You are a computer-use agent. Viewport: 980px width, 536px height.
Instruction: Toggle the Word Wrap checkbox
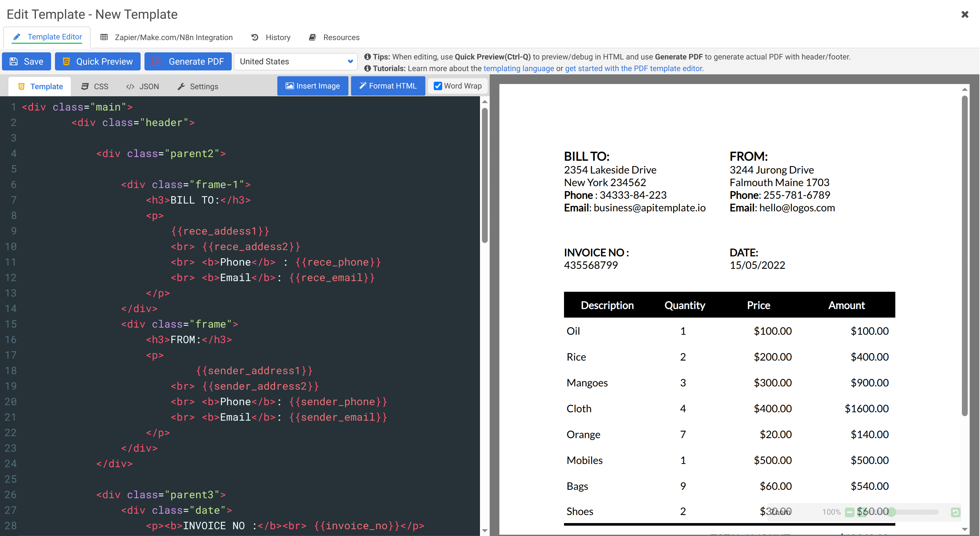click(x=438, y=86)
